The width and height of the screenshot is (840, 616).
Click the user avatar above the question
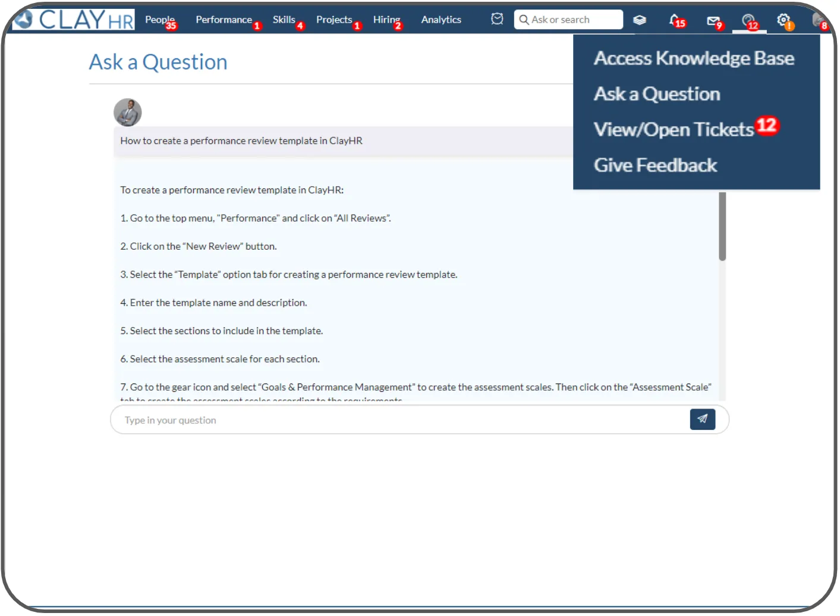(x=128, y=112)
